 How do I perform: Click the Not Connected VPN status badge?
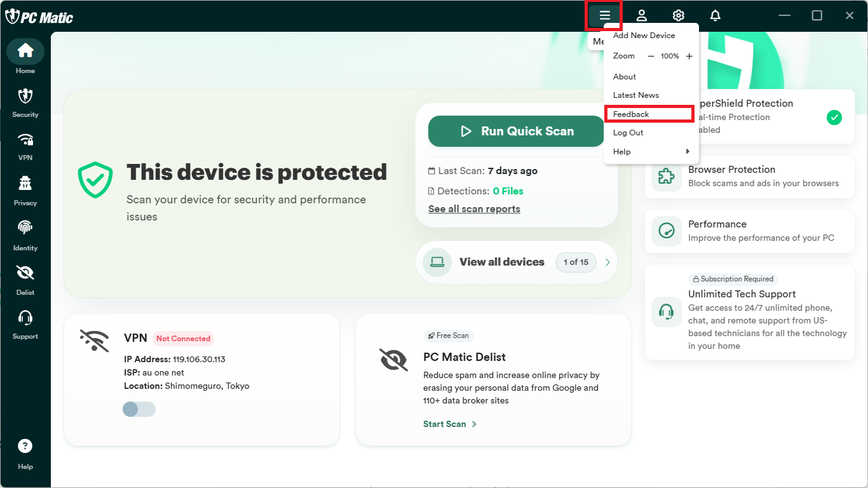[x=183, y=339]
